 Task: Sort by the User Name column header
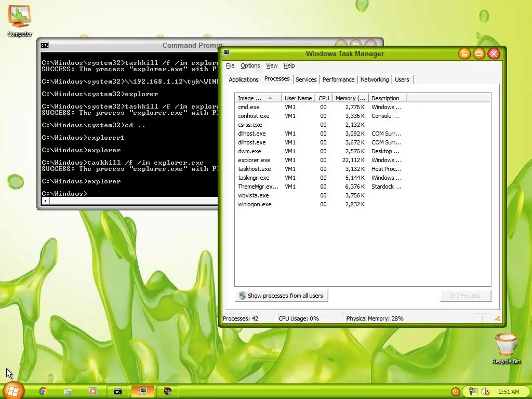(x=298, y=98)
